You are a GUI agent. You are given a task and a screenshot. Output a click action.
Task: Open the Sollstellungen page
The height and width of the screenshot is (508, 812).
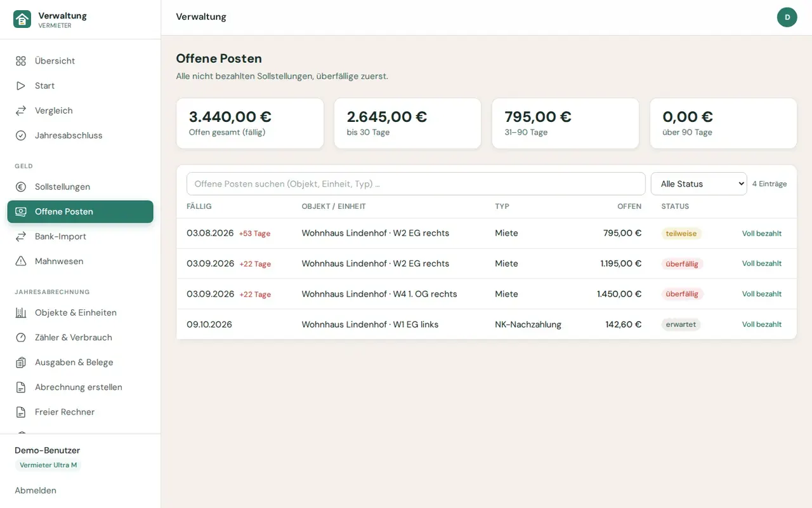pyautogui.click(x=81, y=187)
